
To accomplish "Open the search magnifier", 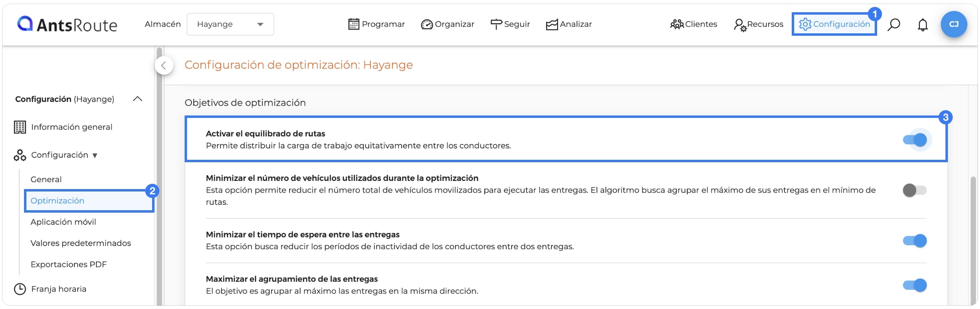I will pos(893,25).
